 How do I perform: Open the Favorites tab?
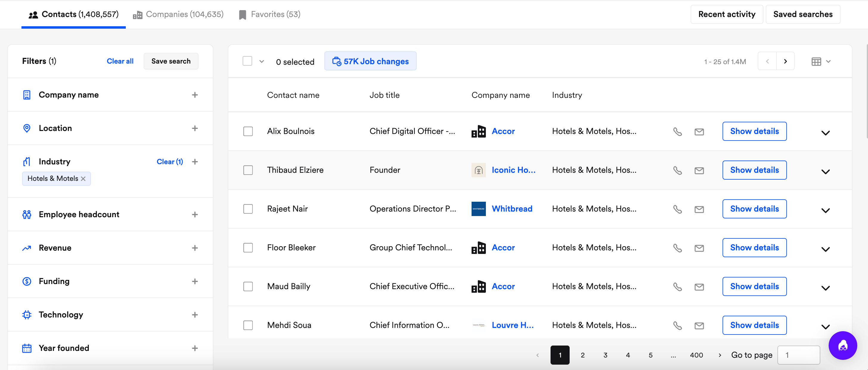tap(269, 14)
